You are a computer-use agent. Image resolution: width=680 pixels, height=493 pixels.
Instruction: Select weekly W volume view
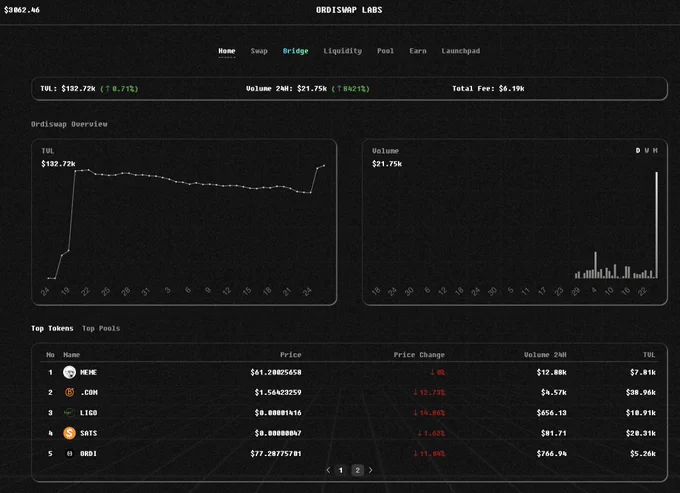coord(647,150)
